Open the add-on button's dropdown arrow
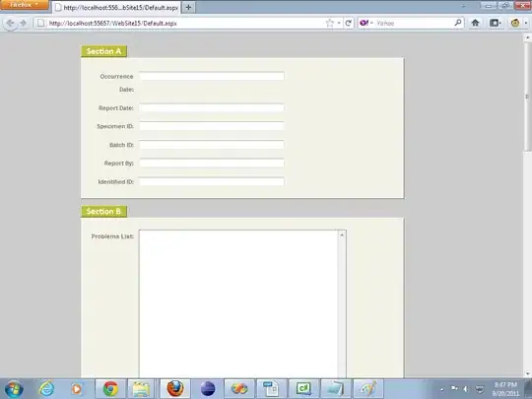 (525, 23)
